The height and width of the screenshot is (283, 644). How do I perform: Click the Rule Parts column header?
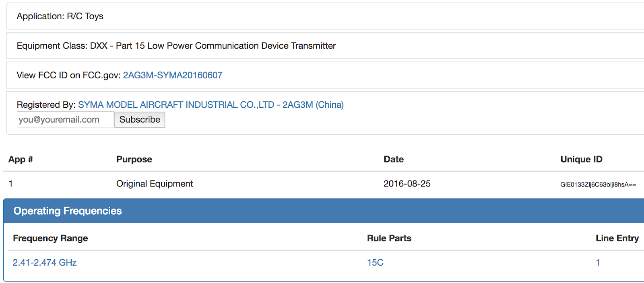pos(389,238)
